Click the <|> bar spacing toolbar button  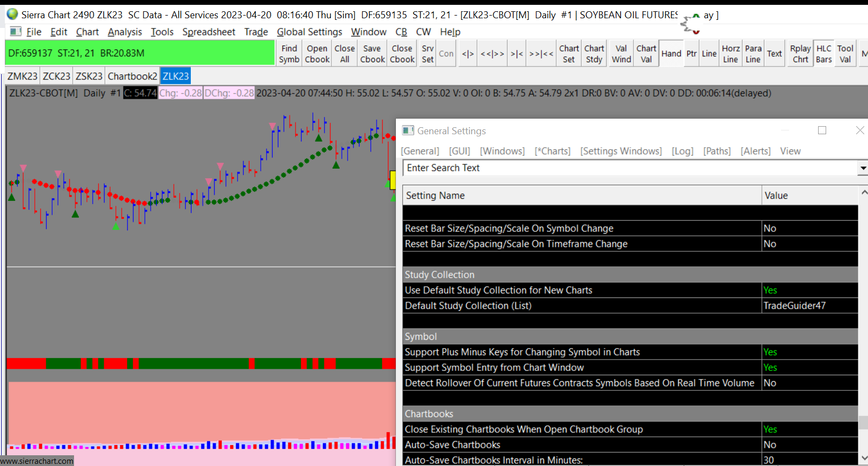468,54
